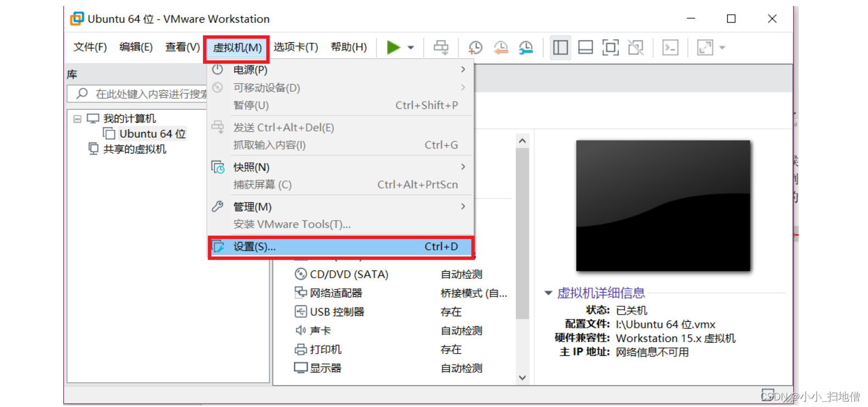The width and height of the screenshot is (868, 407).
Task: Click the device list scroll up arrow
Action: pos(522,141)
